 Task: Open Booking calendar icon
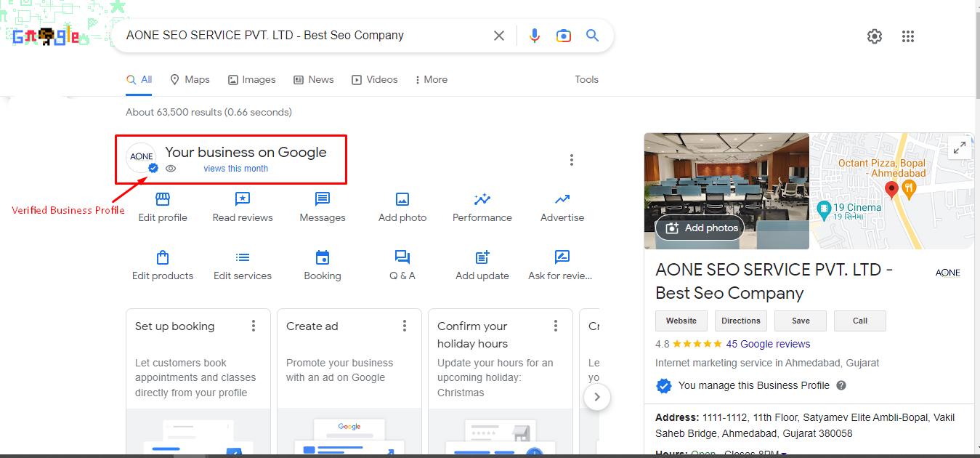[x=323, y=257]
